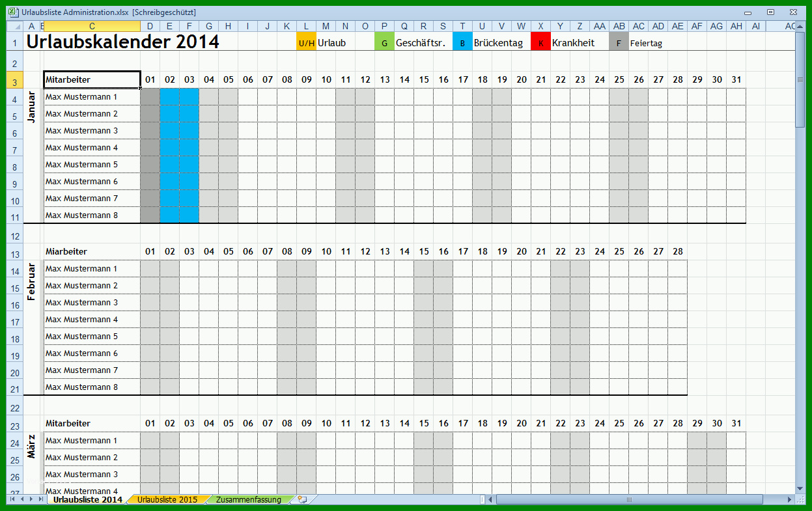Screen dimensions: 812x511
Task: Click the Geschäftsr. legend label
Action: click(420, 43)
